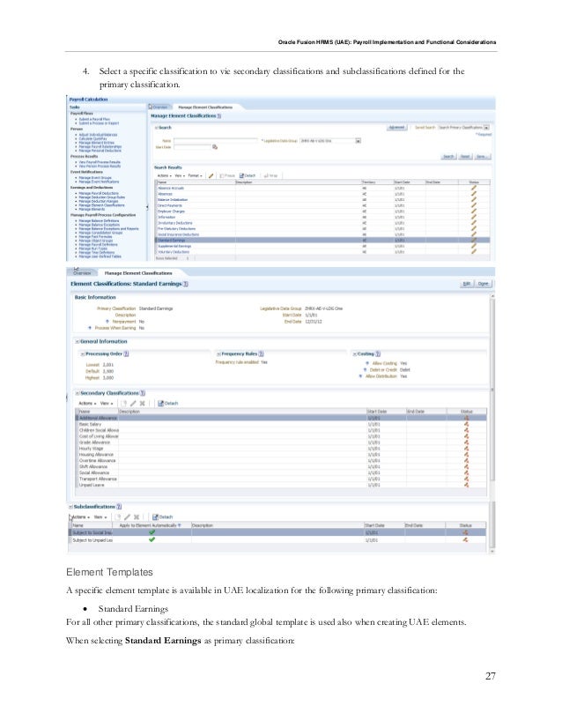Click the status pencil icon in Standard Earnings row
562x728 pixels.
[474, 240]
